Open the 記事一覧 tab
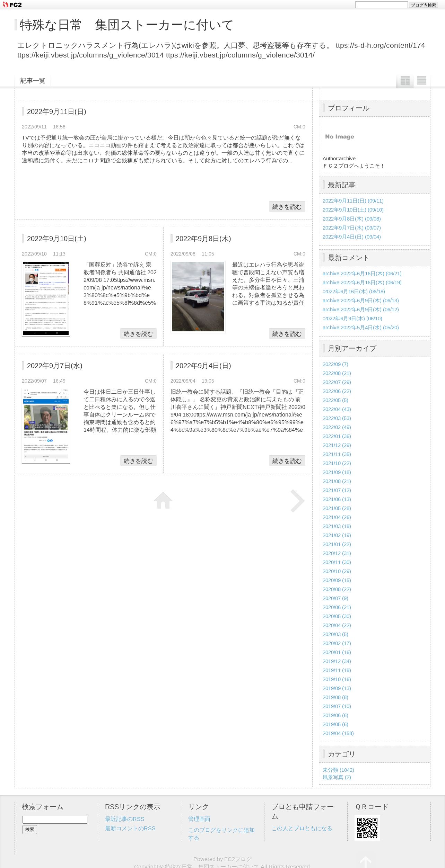445x868 pixels. tap(33, 81)
